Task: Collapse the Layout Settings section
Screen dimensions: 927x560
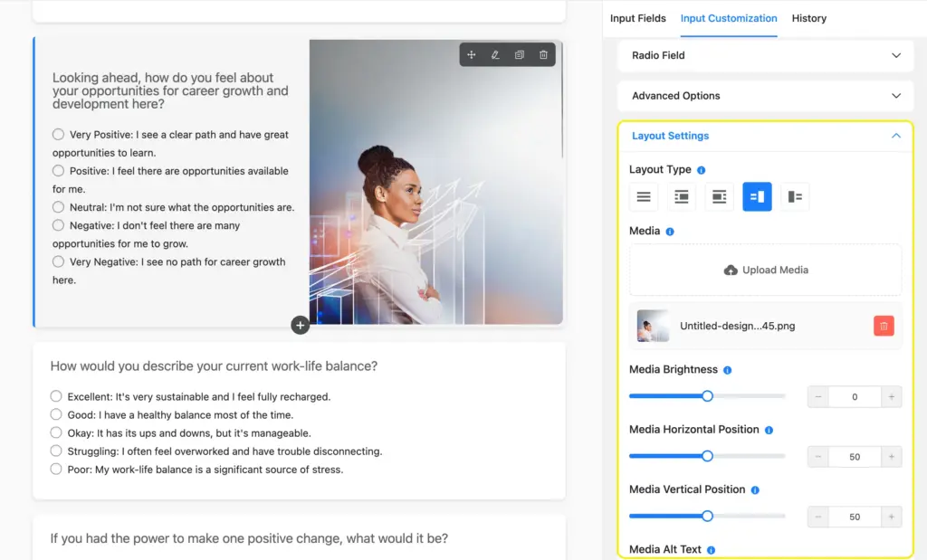Action: coord(895,137)
